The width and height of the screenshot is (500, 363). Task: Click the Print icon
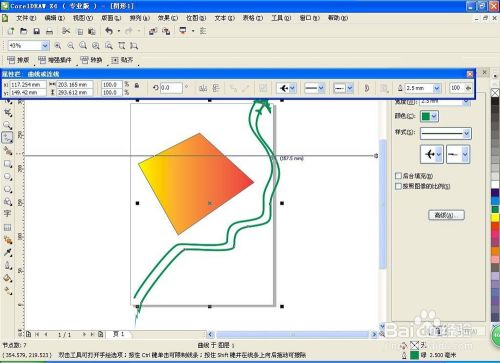(x=49, y=31)
